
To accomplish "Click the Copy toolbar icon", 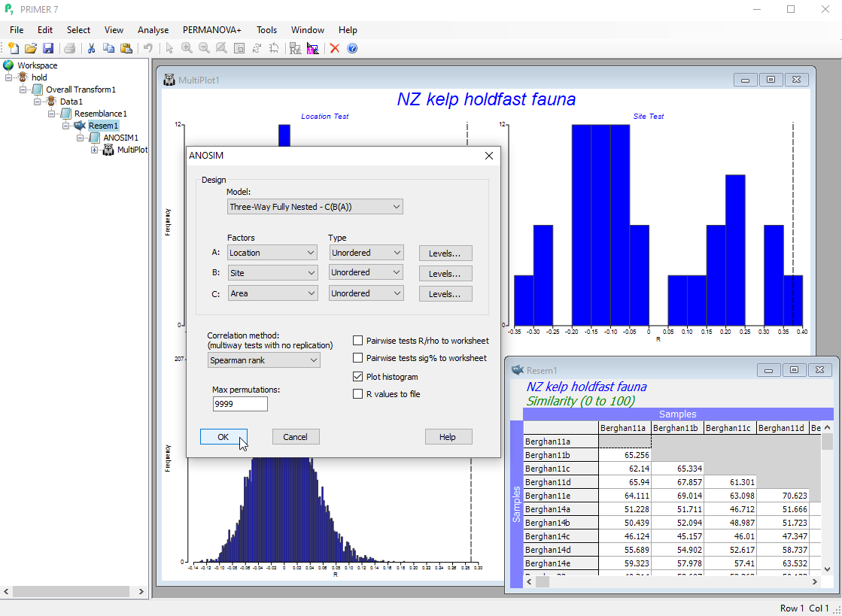I will (108, 48).
